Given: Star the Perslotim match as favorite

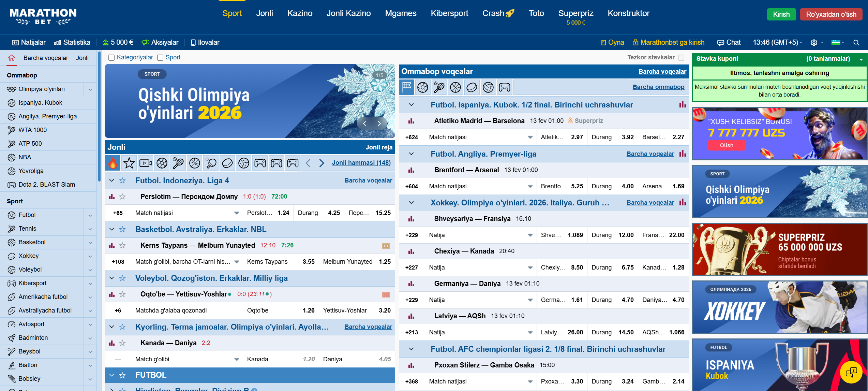Looking at the screenshot, I should tap(122, 197).
